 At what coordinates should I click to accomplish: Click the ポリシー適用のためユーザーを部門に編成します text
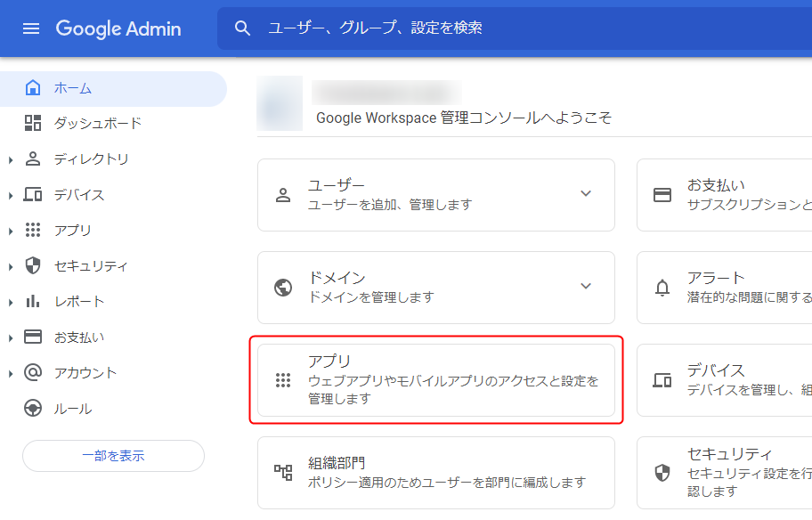[447, 483]
